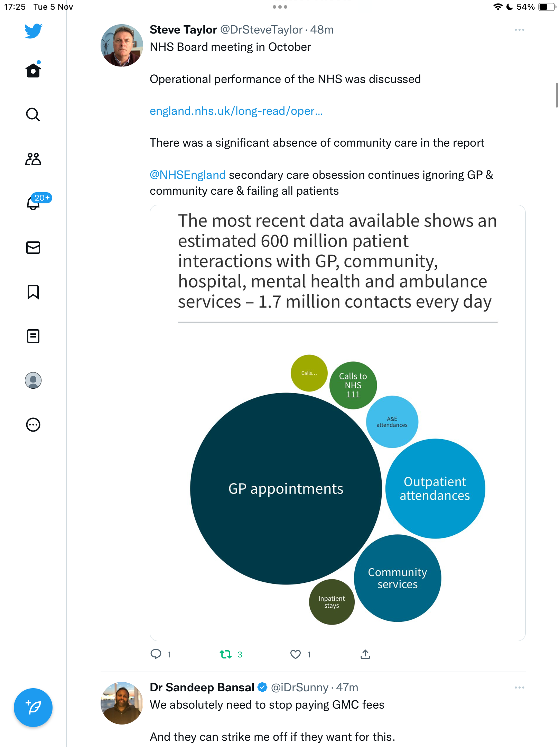Open the Bookmarks icon in sidebar
Image resolution: width=560 pixels, height=747 pixels.
point(33,292)
